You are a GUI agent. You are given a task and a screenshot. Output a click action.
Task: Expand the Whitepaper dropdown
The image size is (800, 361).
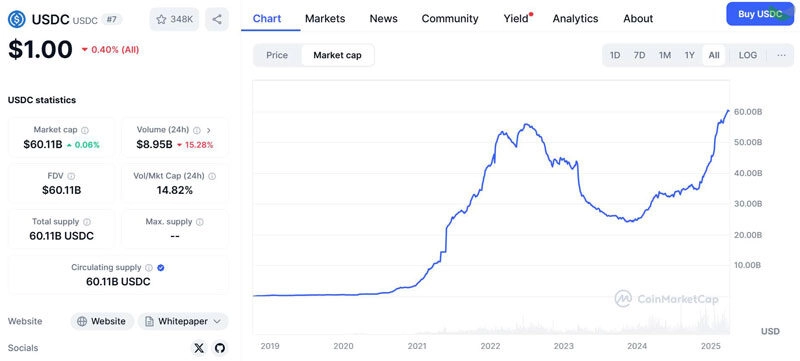(x=183, y=321)
